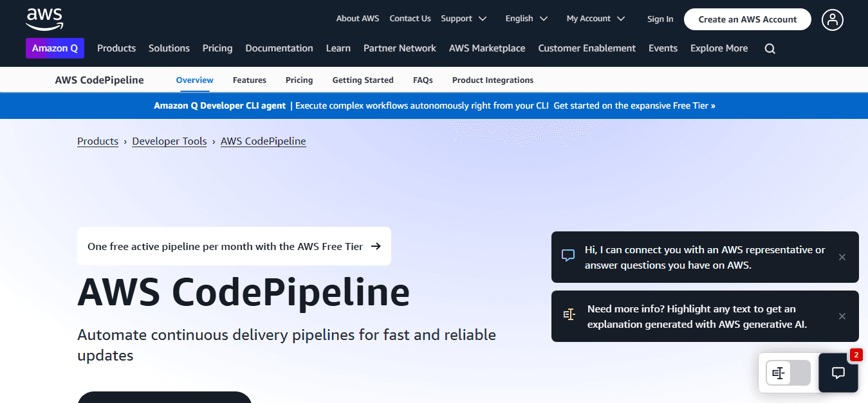Click the user profile avatar icon
Viewport: 868px width, 403px height.
click(833, 19)
